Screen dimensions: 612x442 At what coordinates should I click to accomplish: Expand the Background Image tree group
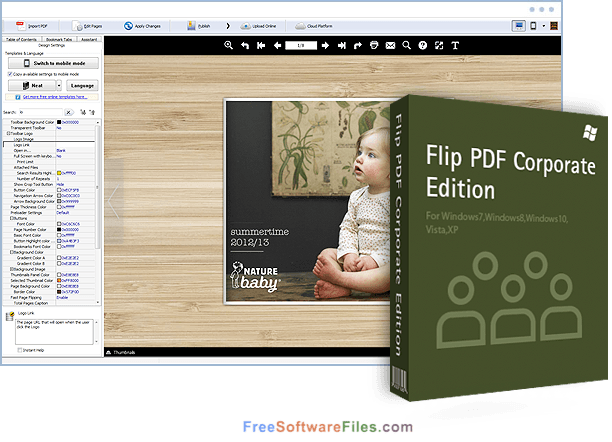click(12, 269)
